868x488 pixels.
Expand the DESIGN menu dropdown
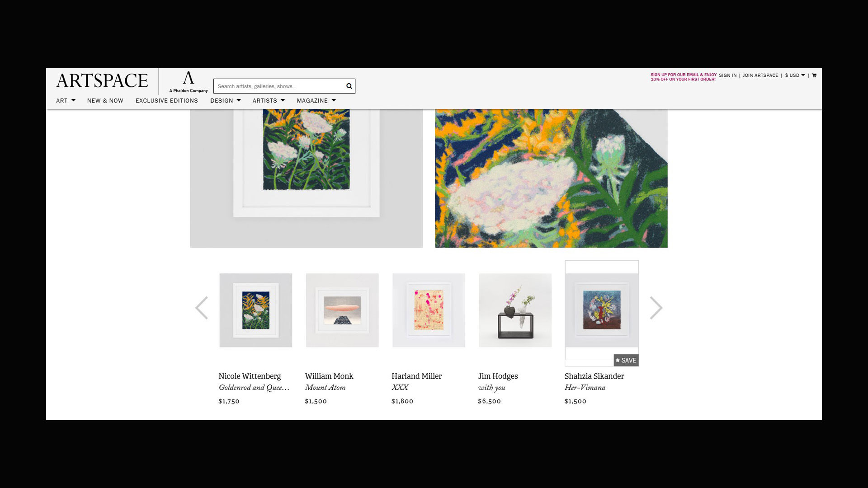point(226,101)
